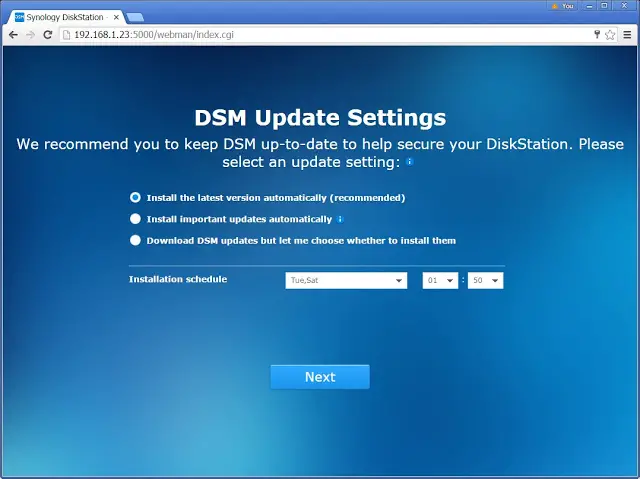Reload the page with refresh icon
640x479 pixels.
click(x=48, y=35)
